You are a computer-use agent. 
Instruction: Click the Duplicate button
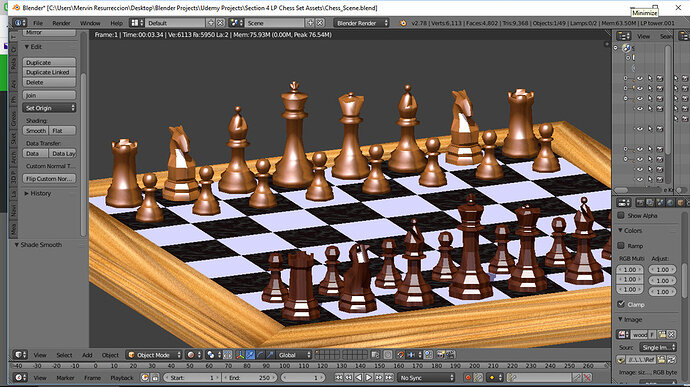pos(49,63)
